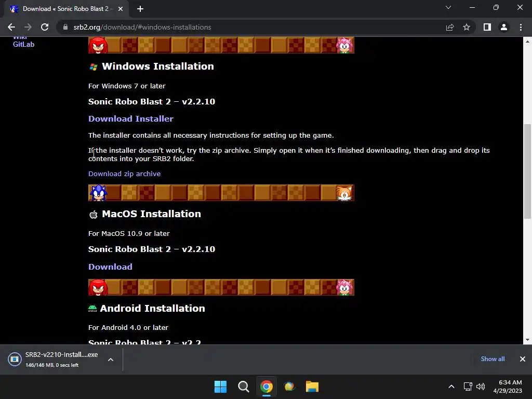Click the text For MacOS 10.9 or later
532x399 pixels.
(129, 233)
